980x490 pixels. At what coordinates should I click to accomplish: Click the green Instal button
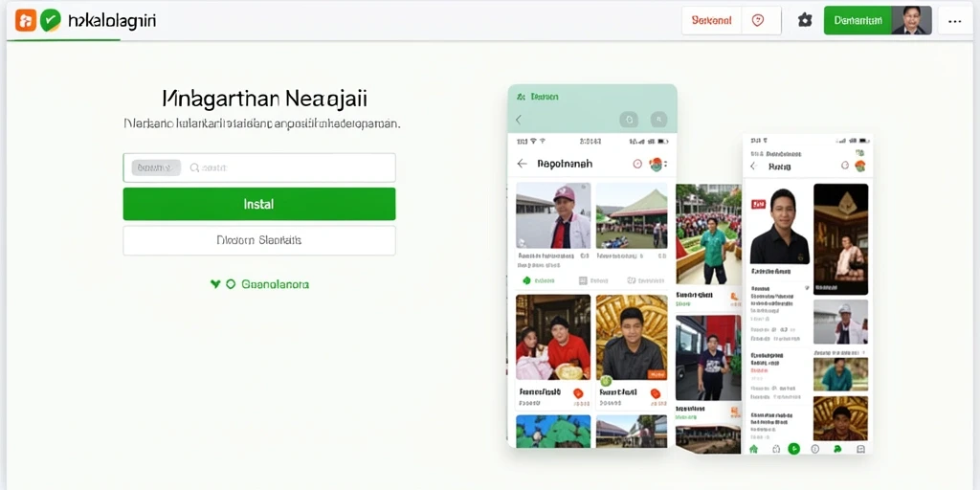(x=258, y=204)
